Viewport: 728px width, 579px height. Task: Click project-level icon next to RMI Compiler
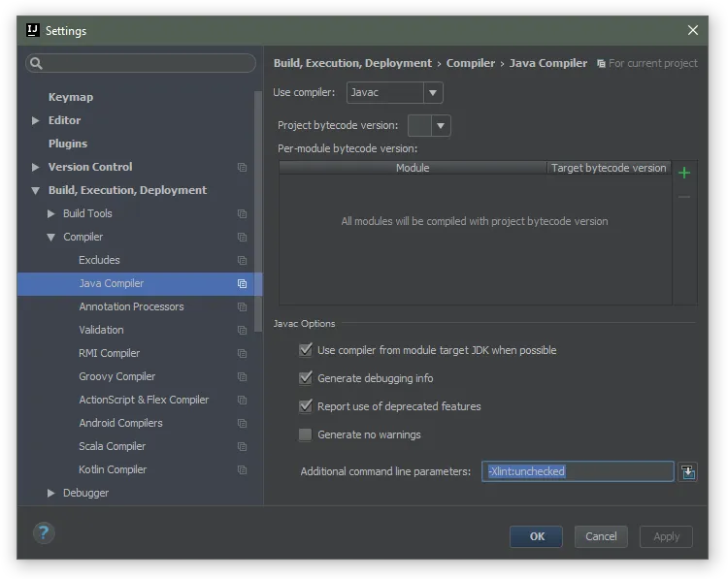click(x=242, y=353)
